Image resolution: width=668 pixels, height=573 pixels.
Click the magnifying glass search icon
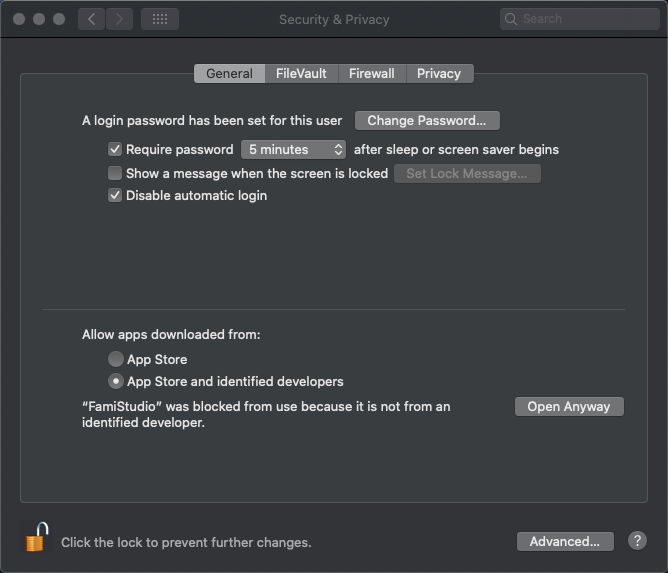pos(510,19)
